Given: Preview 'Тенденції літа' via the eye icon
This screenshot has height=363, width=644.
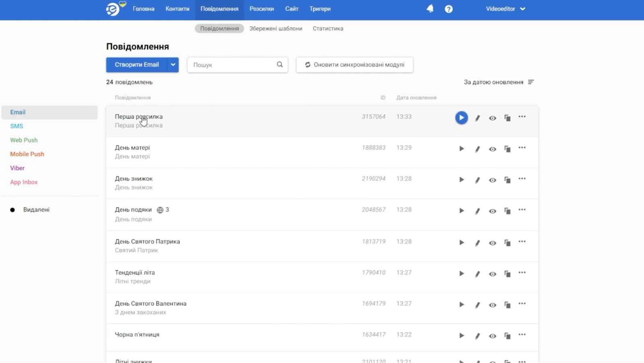Looking at the screenshot, I should (x=492, y=274).
